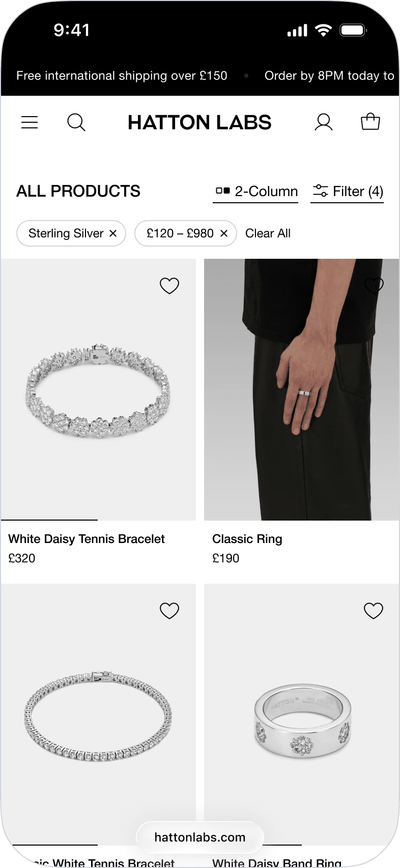Open the Classic Ring model photo
This screenshot has width=400, height=868.
click(301, 390)
